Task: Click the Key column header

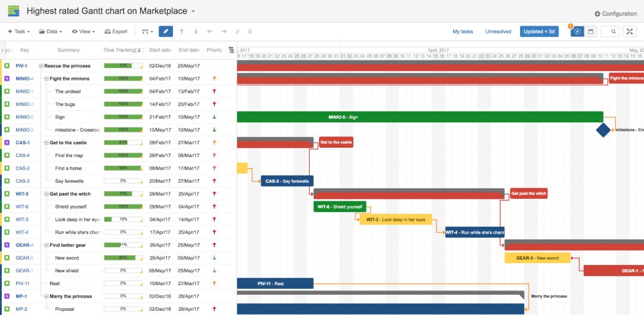Action: (x=24, y=50)
